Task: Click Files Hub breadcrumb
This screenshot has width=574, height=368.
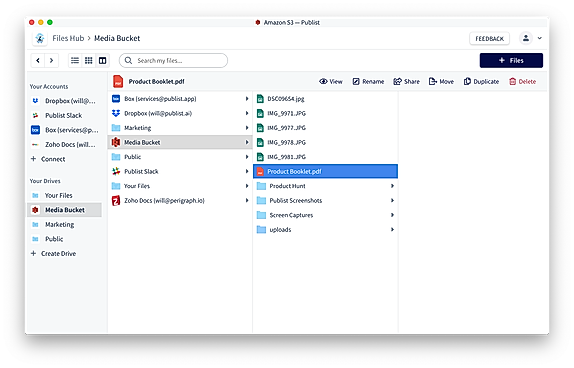Action: coord(68,38)
